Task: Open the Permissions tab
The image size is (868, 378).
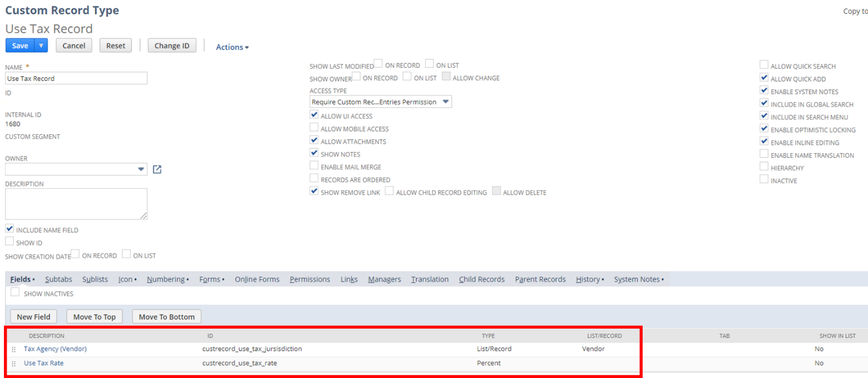Action: coord(310,279)
